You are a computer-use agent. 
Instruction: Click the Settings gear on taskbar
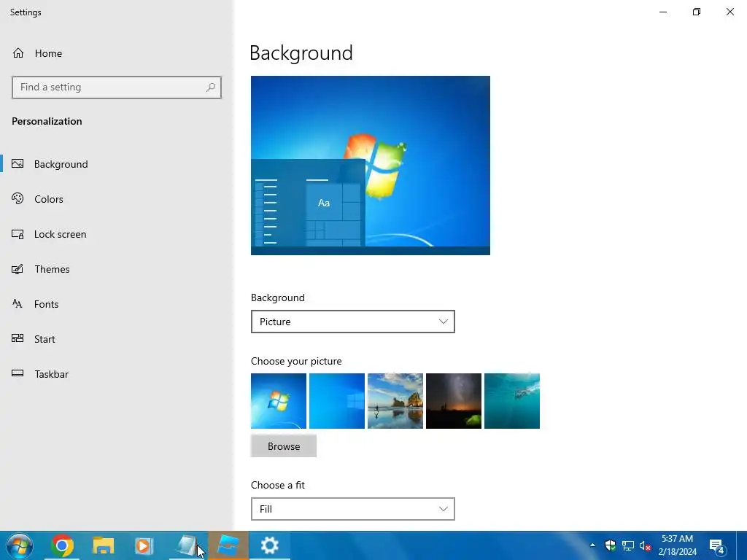(x=270, y=545)
